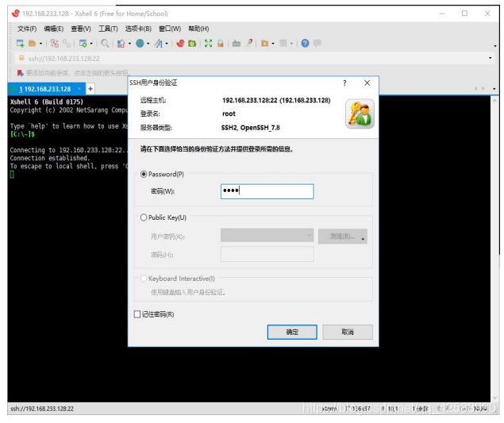Check the 记住密码(R) checkbox

(x=137, y=314)
